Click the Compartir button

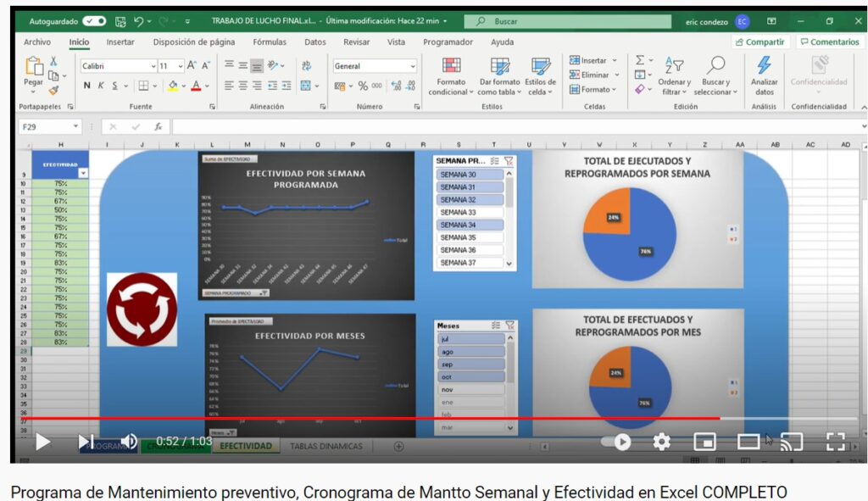(x=759, y=42)
